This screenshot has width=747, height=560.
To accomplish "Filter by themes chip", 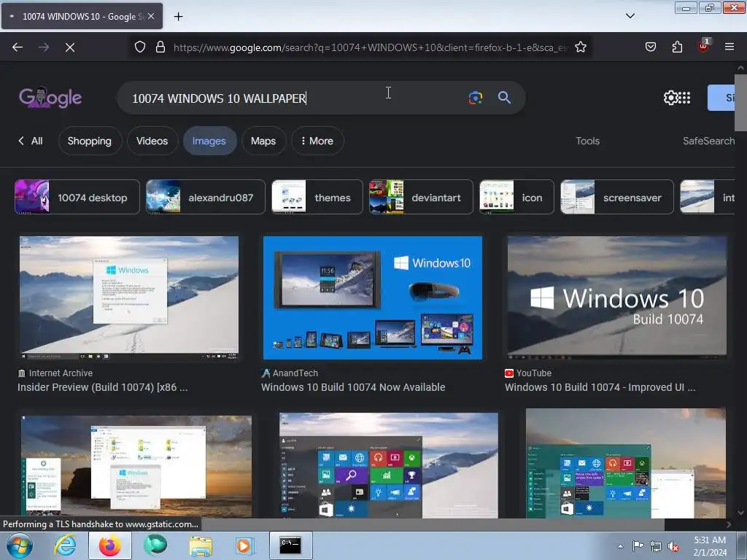I will (317, 197).
